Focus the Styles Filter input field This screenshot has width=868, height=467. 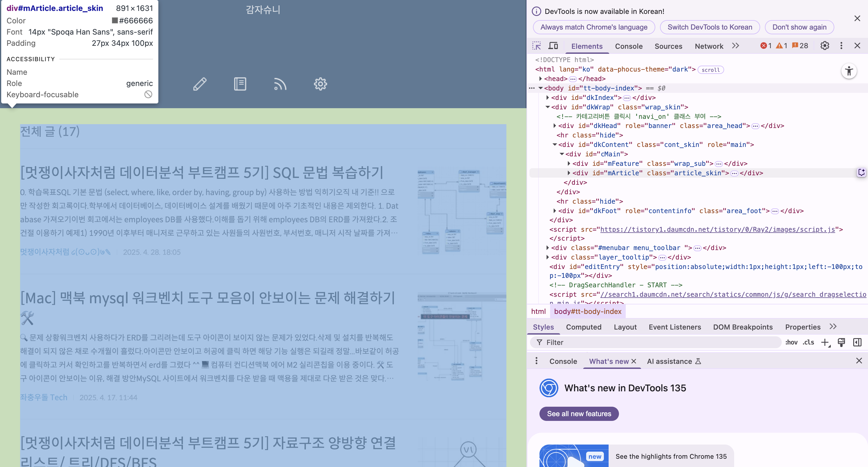[655, 343]
